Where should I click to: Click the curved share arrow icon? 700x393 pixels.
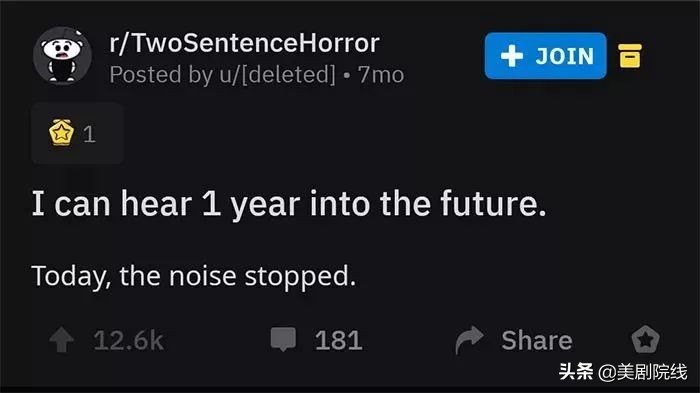click(x=469, y=340)
